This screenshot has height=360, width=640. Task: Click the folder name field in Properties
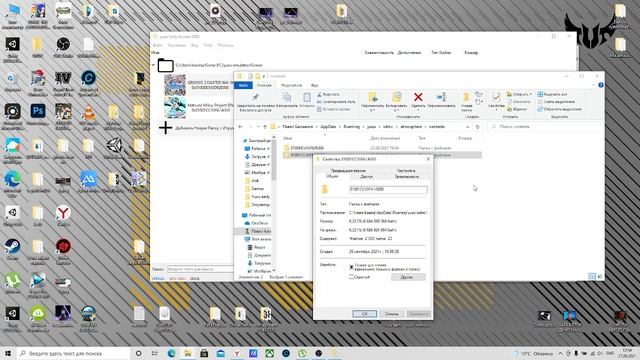388,189
